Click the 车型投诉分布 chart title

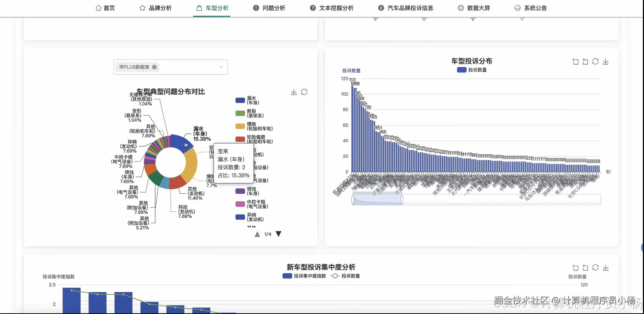pos(472,61)
